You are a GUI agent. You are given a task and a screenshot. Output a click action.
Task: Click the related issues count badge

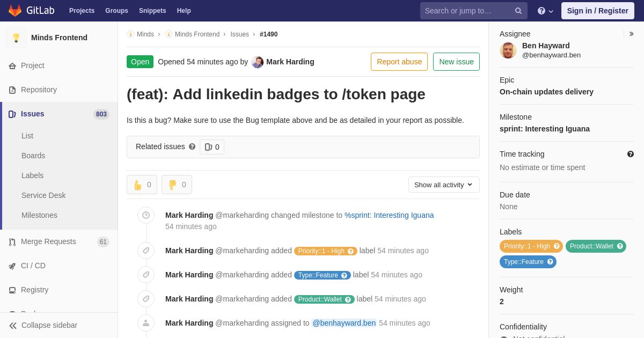[x=212, y=147]
